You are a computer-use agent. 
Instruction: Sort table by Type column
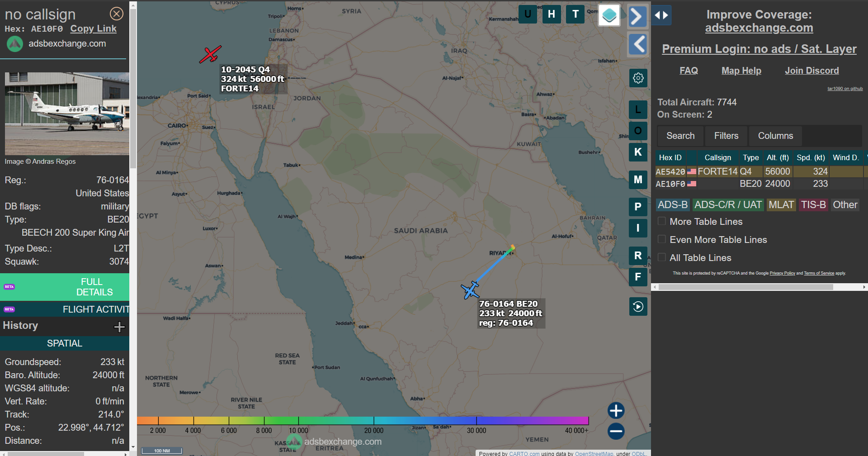click(x=750, y=157)
